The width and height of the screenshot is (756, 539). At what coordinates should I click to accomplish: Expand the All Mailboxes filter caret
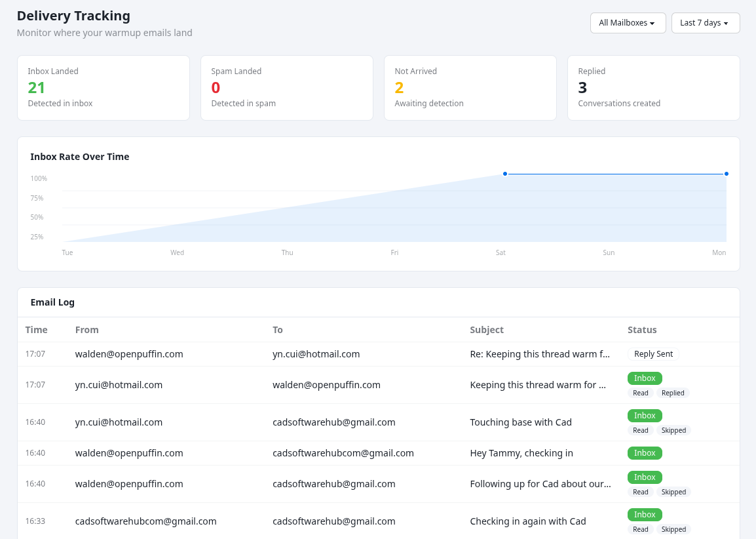[654, 23]
